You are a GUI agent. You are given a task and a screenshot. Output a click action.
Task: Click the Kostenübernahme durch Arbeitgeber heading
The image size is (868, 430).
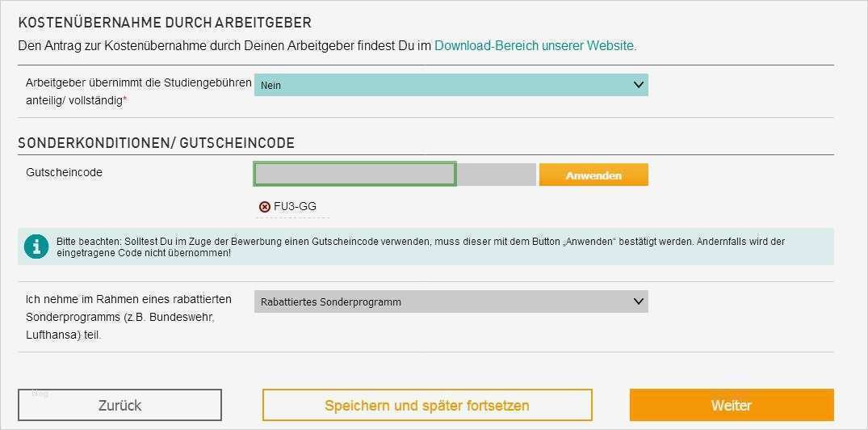click(x=165, y=23)
